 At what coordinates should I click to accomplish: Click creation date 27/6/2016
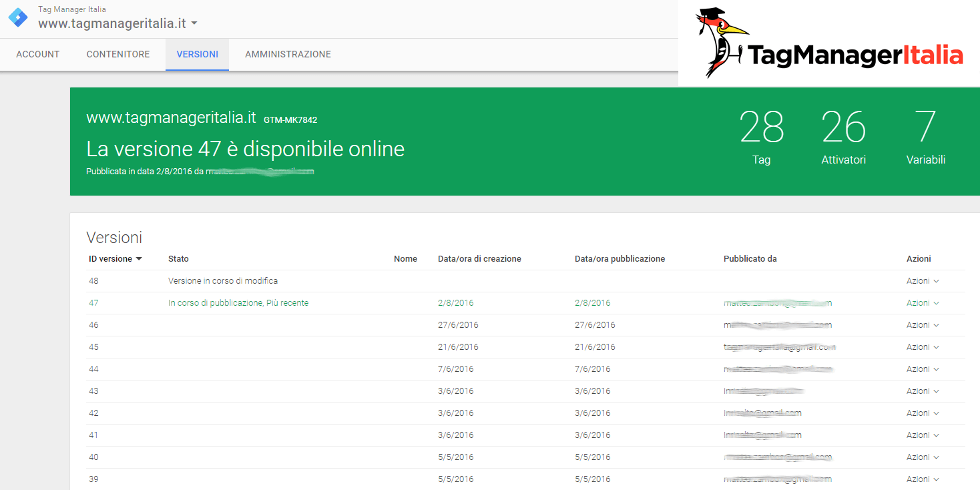pos(458,325)
